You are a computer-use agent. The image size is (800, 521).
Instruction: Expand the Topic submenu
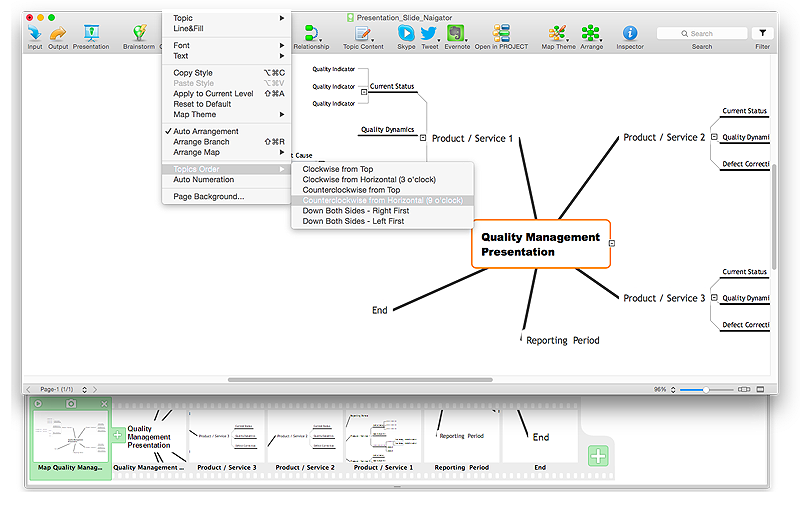tap(227, 18)
